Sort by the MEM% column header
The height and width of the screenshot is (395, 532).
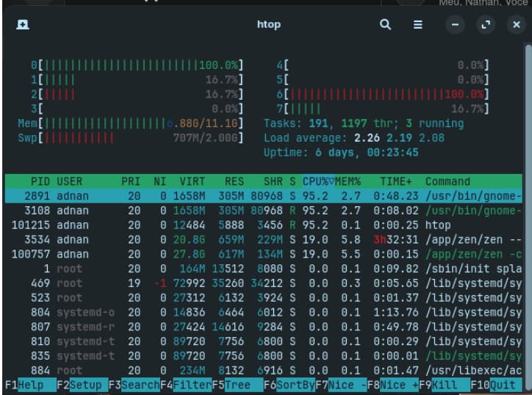[x=348, y=181]
